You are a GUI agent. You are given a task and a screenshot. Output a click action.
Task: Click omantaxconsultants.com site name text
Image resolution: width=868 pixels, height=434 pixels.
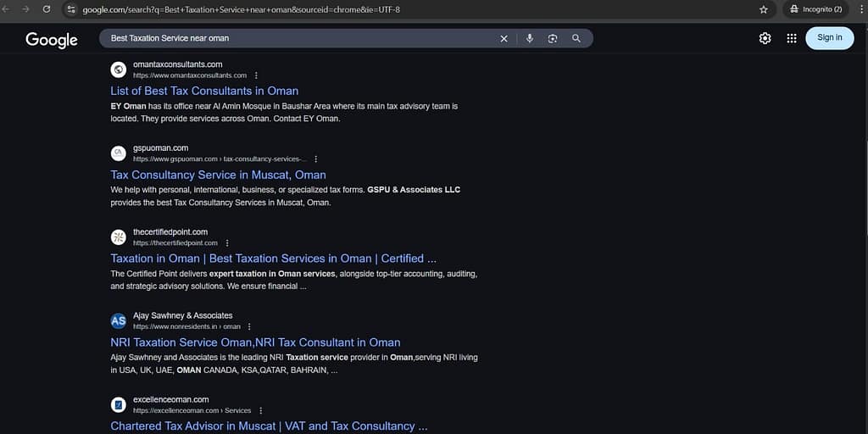(x=178, y=64)
